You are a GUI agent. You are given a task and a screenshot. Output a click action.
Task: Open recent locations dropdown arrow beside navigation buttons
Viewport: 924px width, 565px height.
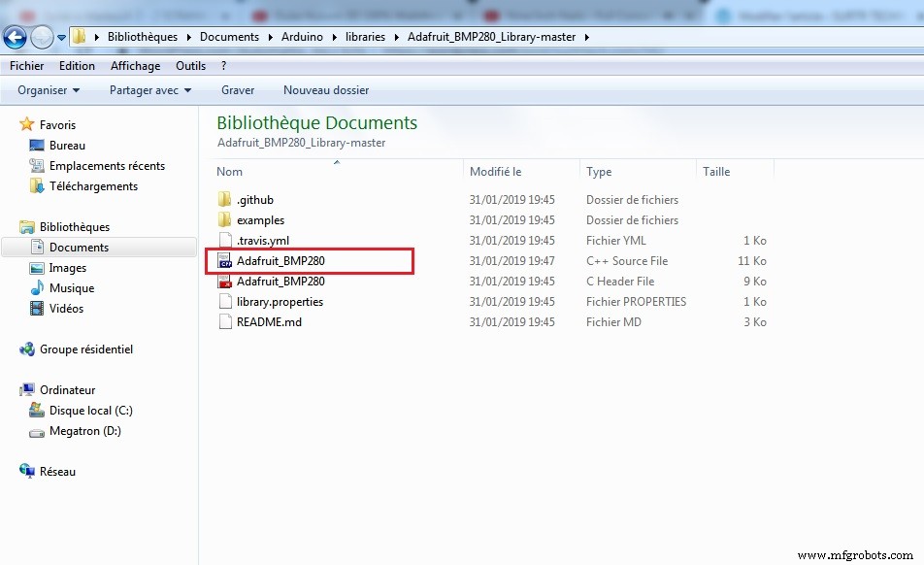click(x=62, y=38)
